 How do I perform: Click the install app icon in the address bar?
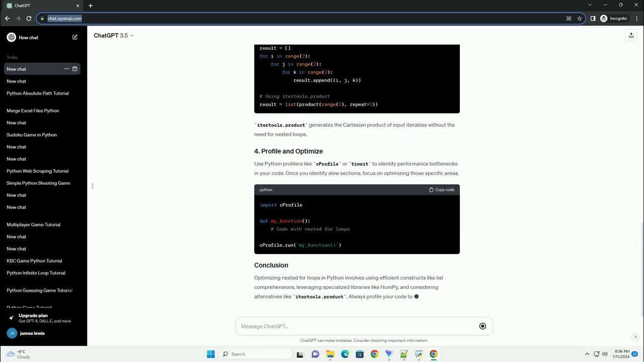[x=569, y=19]
